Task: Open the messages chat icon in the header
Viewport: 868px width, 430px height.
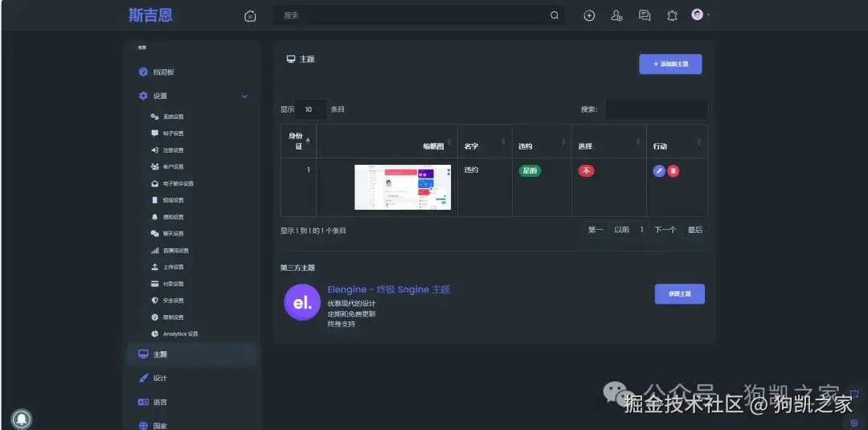Action: (x=645, y=15)
